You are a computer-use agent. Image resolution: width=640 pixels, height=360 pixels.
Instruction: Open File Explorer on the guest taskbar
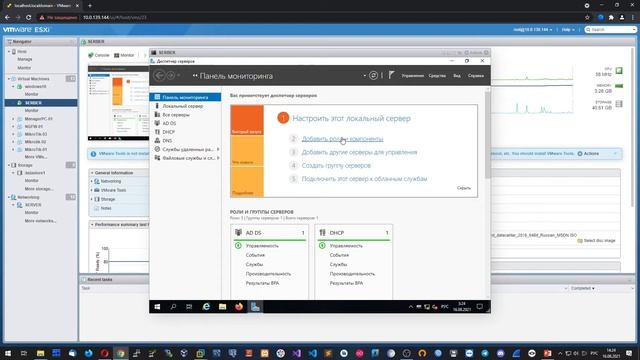222,307
